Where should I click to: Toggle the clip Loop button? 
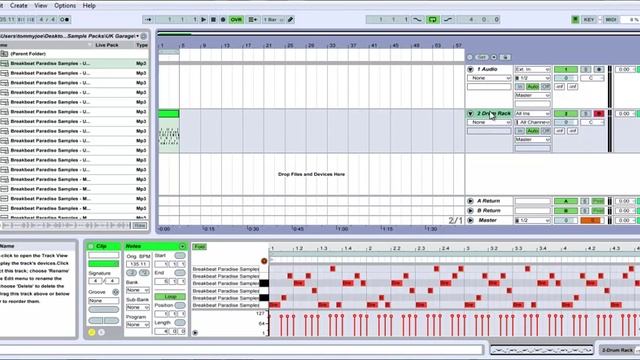pyautogui.click(x=170, y=297)
